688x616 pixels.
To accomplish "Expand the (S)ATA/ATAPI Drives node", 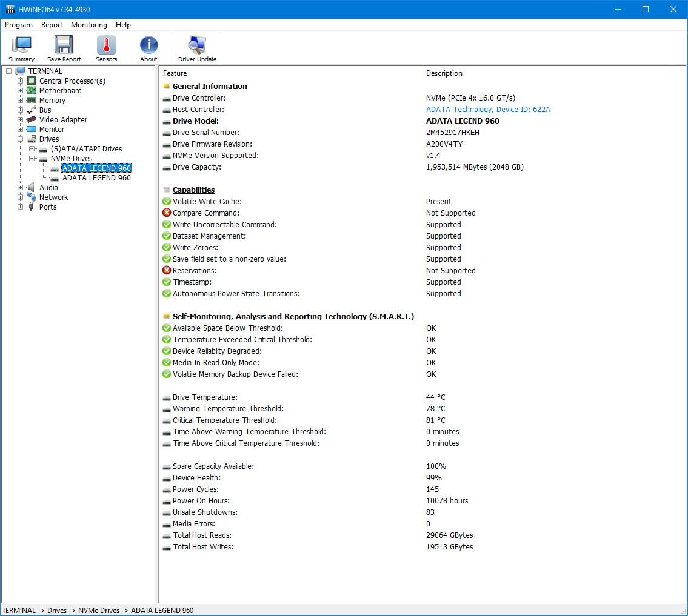I will pos(32,148).
